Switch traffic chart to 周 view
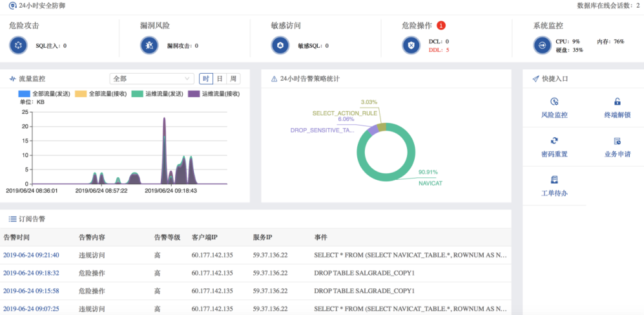 pos(233,78)
